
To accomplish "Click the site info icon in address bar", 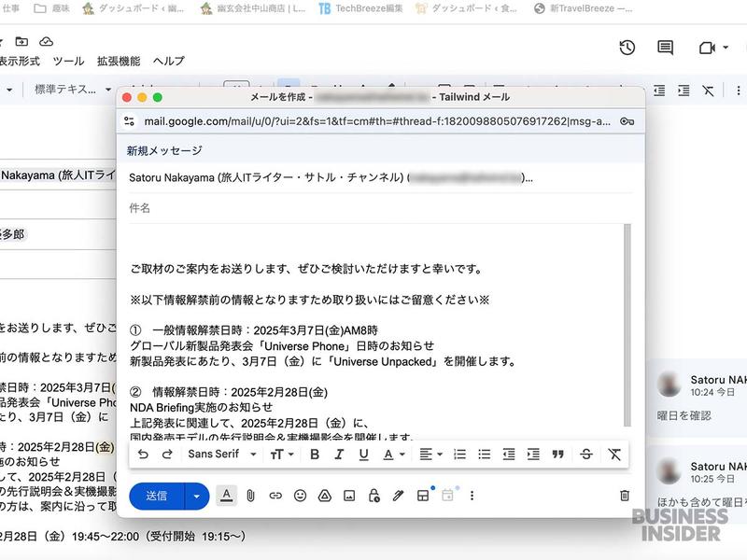I will pyautogui.click(x=129, y=121).
